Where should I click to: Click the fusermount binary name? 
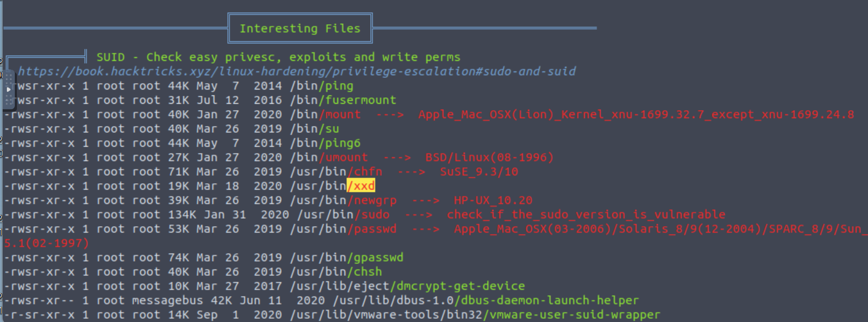click(x=361, y=100)
